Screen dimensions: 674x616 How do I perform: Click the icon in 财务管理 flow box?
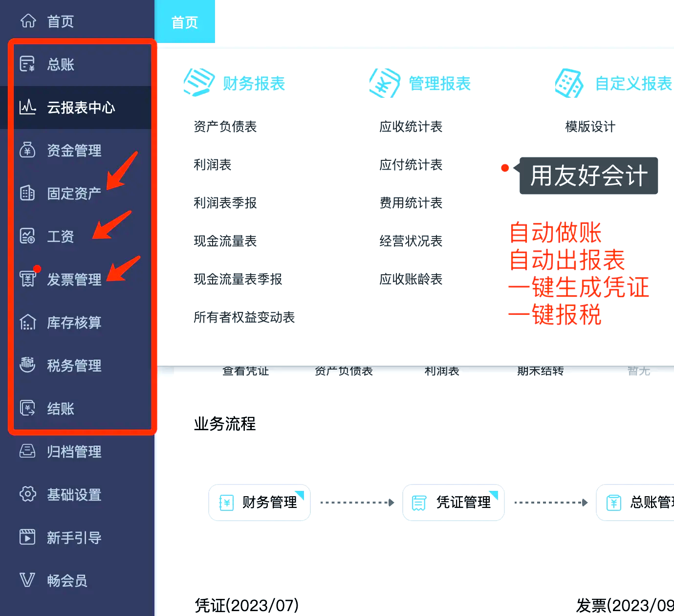(x=226, y=503)
